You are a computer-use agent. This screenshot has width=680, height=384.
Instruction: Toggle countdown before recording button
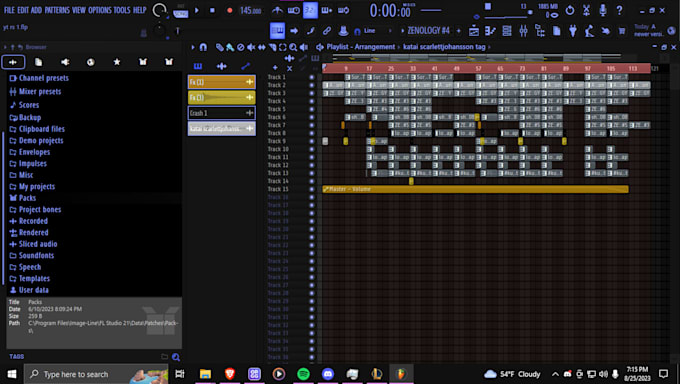(x=310, y=10)
